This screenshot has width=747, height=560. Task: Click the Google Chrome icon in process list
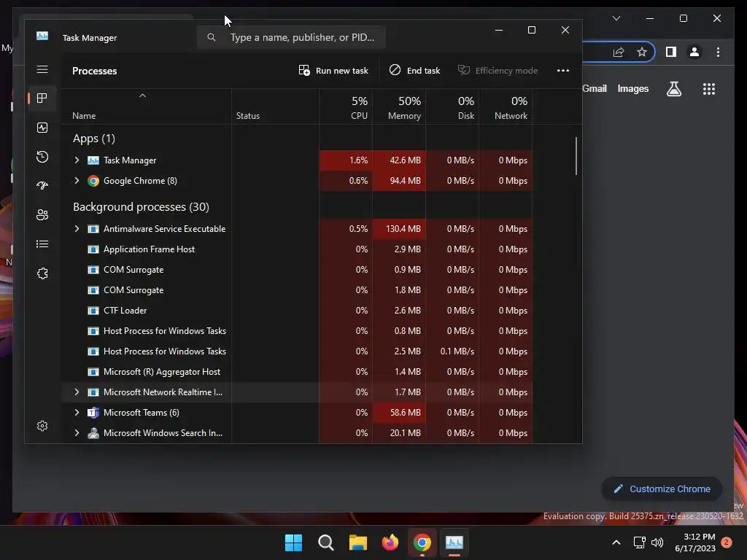pyautogui.click(x=93, y=181)
